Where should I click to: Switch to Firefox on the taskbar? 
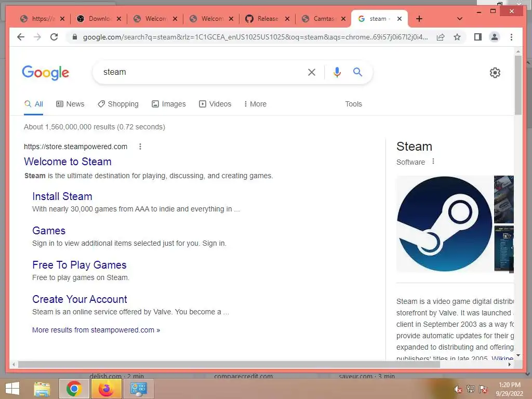pos(106,389)
